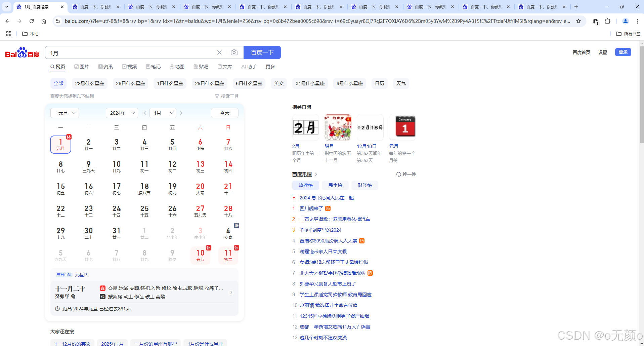Open the 2024年 year dropdown
This screenshot has height=346, width=644.
[x=122, y=113]
